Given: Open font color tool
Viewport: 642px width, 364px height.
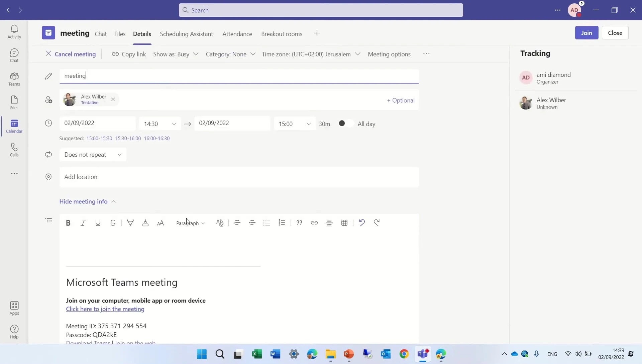Looking at the screenshot, I should click(x=145, y=223).
